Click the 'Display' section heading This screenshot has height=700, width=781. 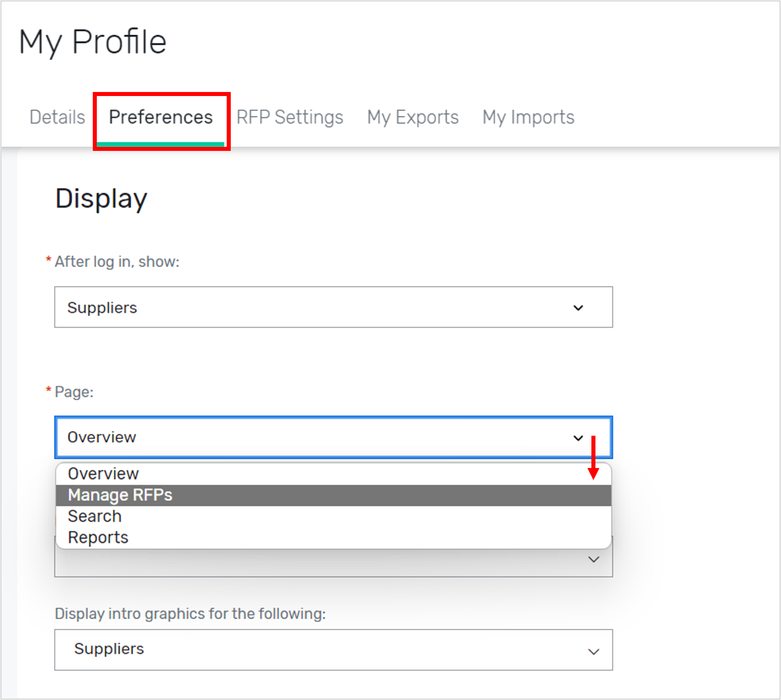(101, 198)
